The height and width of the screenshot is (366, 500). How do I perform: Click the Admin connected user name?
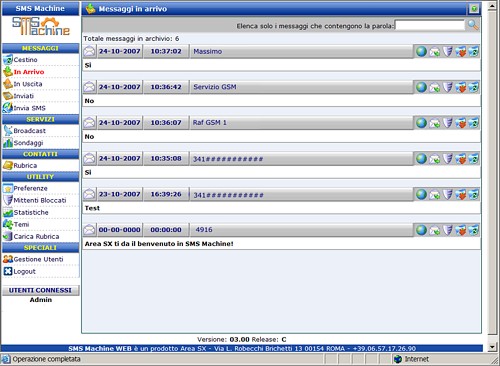click(x=41, y=300)
